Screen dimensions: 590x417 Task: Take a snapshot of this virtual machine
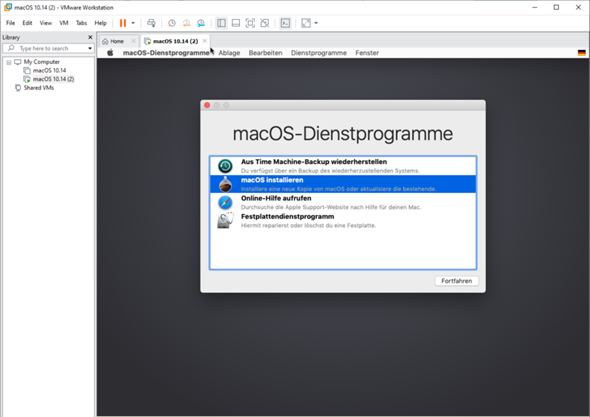coord(172,23)
